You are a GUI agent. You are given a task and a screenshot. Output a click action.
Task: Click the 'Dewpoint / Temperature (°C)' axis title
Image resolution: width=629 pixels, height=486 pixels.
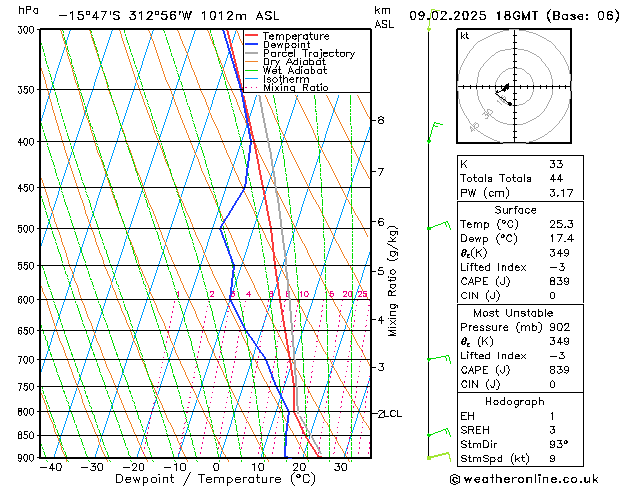[215, 479]
